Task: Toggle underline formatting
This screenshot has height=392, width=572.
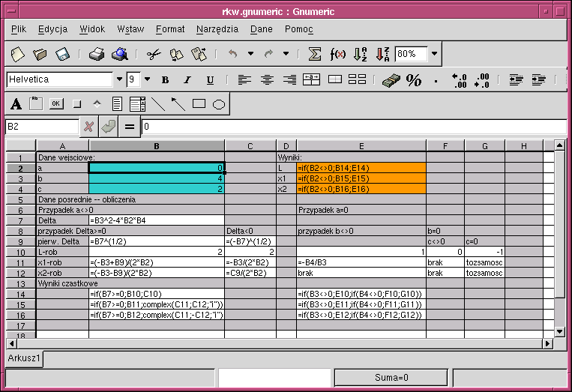Action: 210,80
